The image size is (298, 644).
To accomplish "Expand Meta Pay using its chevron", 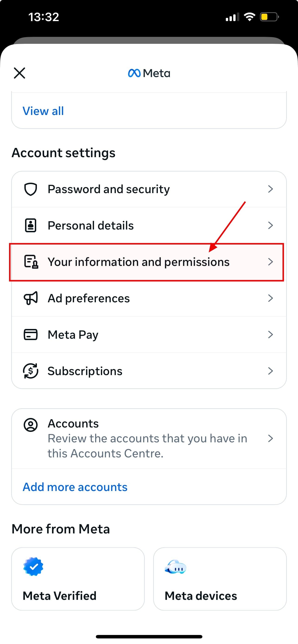I will (270, 335).
